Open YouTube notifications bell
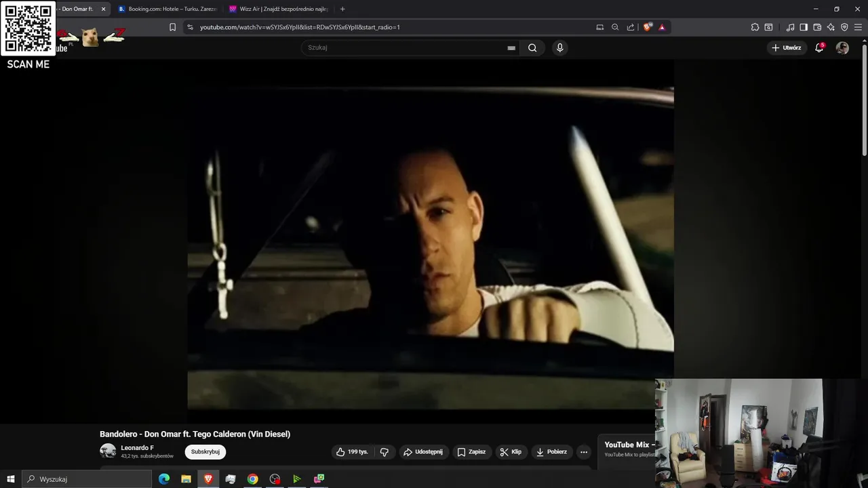 (819, 47)
